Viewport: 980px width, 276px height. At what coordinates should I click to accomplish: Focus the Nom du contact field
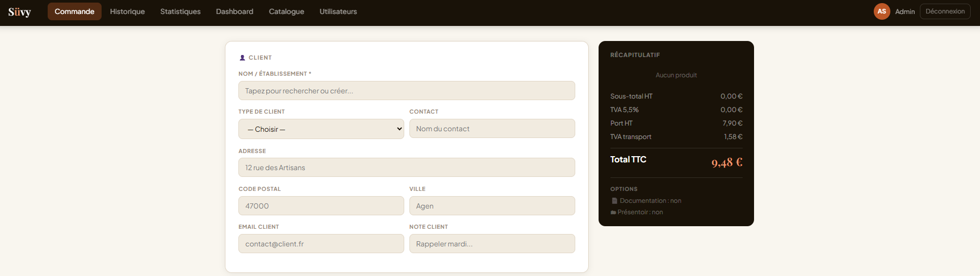click(x=492, y=129)
